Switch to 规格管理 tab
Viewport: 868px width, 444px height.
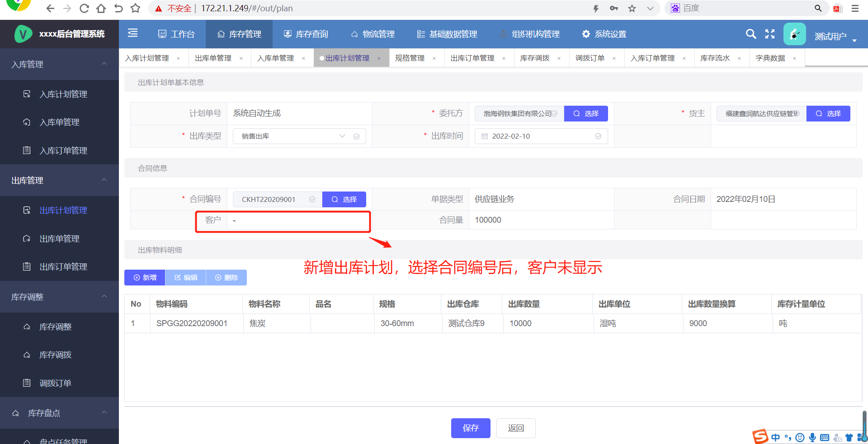410,58
